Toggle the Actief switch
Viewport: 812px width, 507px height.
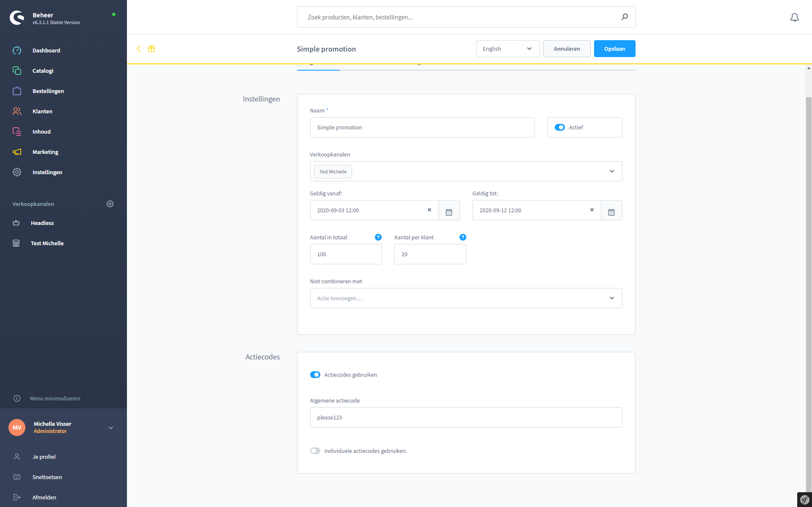point(559,127)
